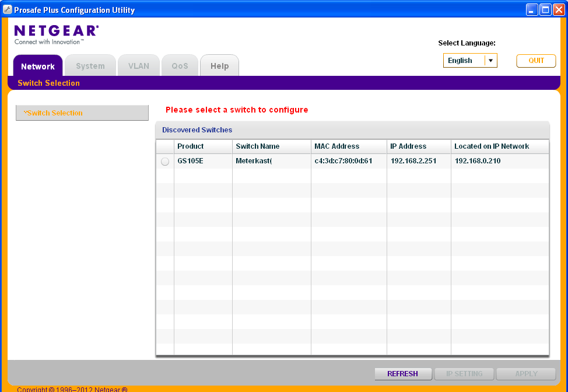Click the APPLY button
This screenshot has width=568, height=392.
click(x=526, y=373)
